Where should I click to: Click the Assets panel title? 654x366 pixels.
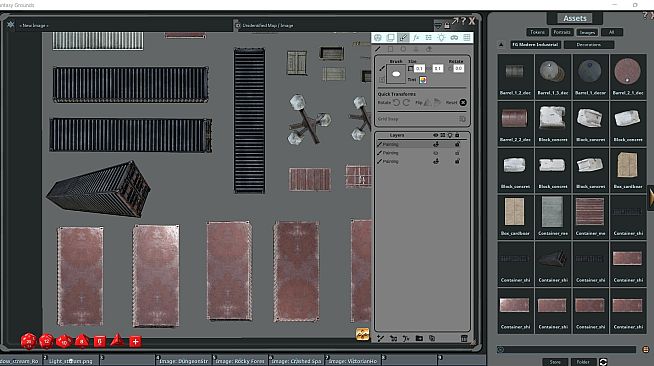tap(575, 18)
